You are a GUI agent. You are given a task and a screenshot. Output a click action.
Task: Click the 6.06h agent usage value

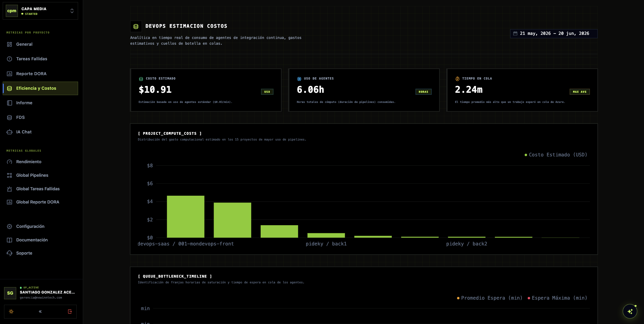[310, 90]
